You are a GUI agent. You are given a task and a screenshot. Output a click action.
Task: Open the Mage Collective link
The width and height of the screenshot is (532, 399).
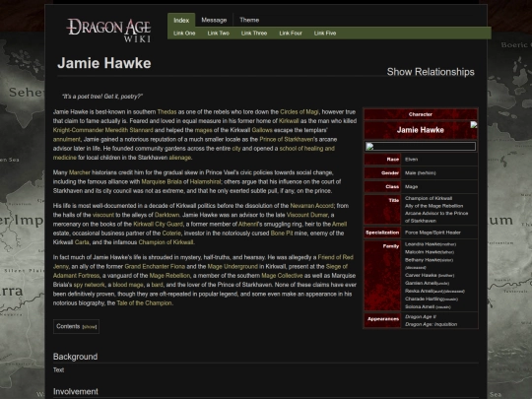point(282,276)
